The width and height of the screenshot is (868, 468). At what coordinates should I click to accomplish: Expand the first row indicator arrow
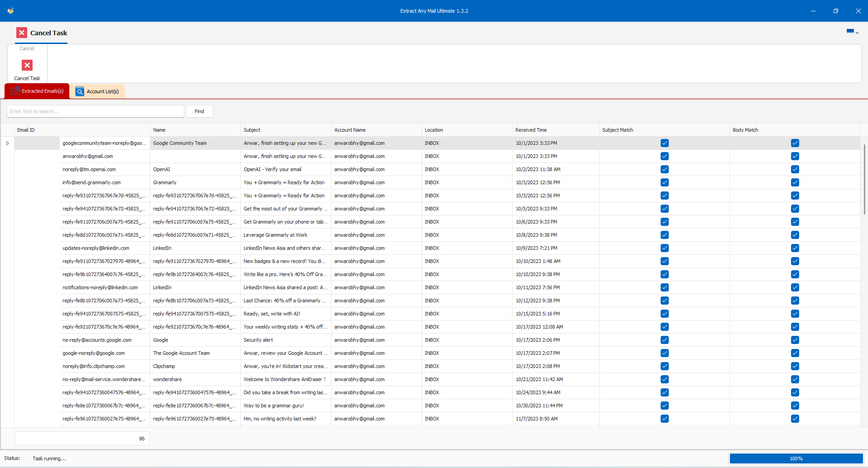(7, 143)
